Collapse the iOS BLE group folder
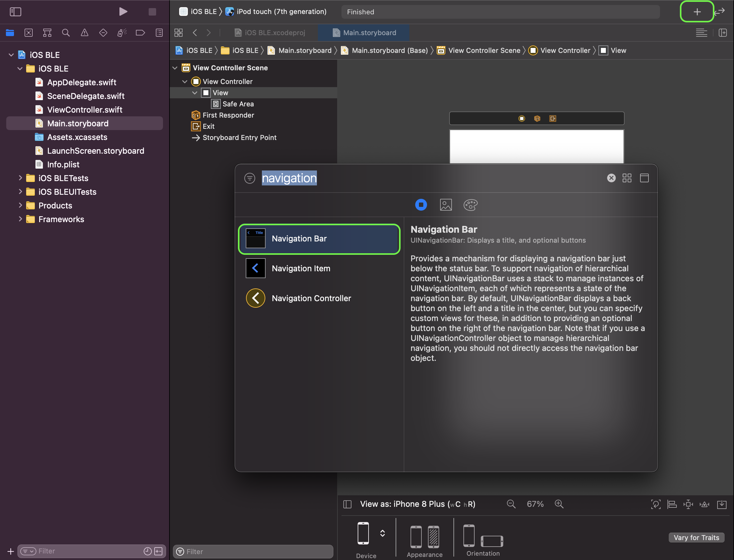 pyautogui.click(x=20, y=68)
